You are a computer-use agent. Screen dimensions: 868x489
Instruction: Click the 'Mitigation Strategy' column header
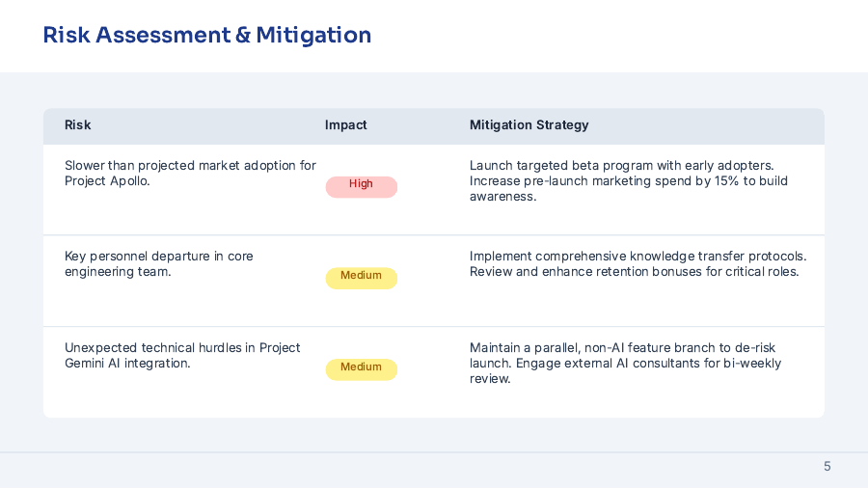529,125
